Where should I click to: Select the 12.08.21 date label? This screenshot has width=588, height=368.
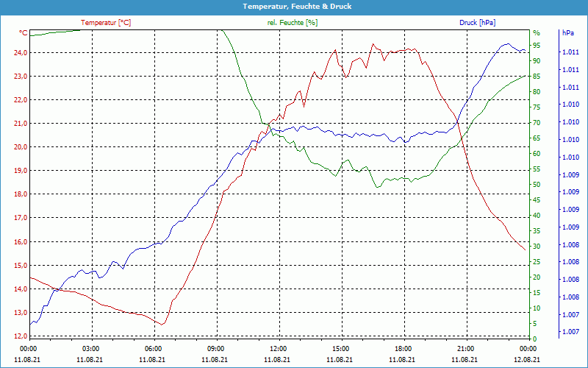point(527,359)
